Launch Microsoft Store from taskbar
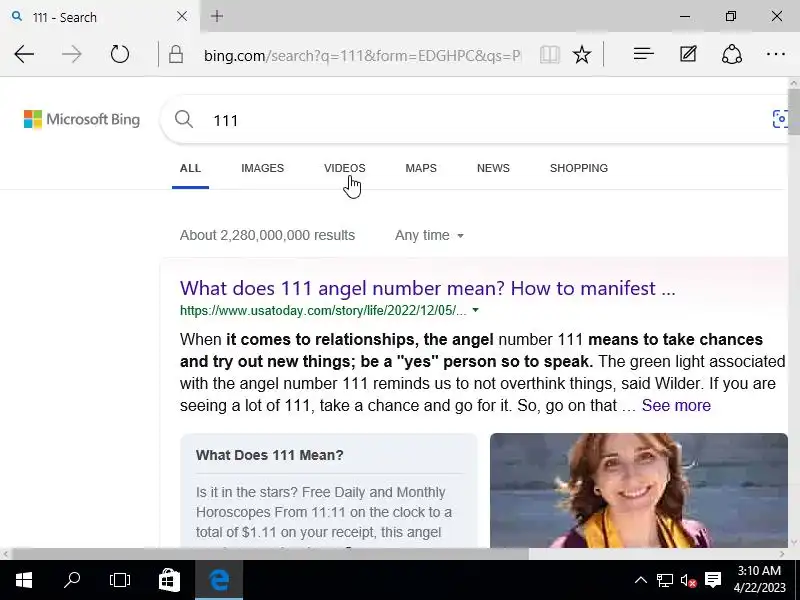 point(169,580)
